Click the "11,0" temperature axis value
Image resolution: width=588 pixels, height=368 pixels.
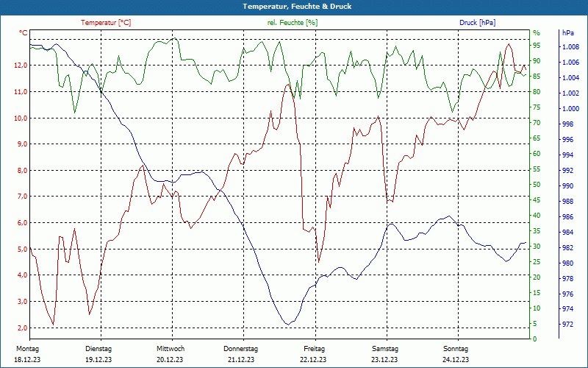[21, 91]
